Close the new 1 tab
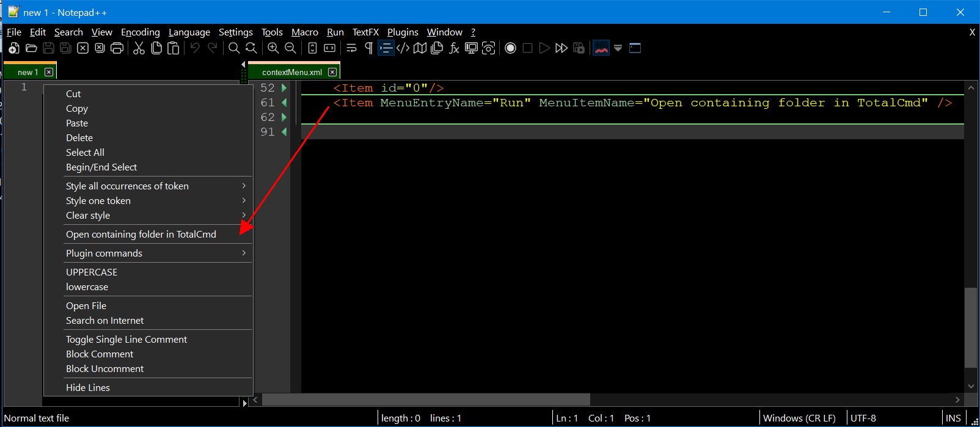980x427 pixels. coord(49,72)
